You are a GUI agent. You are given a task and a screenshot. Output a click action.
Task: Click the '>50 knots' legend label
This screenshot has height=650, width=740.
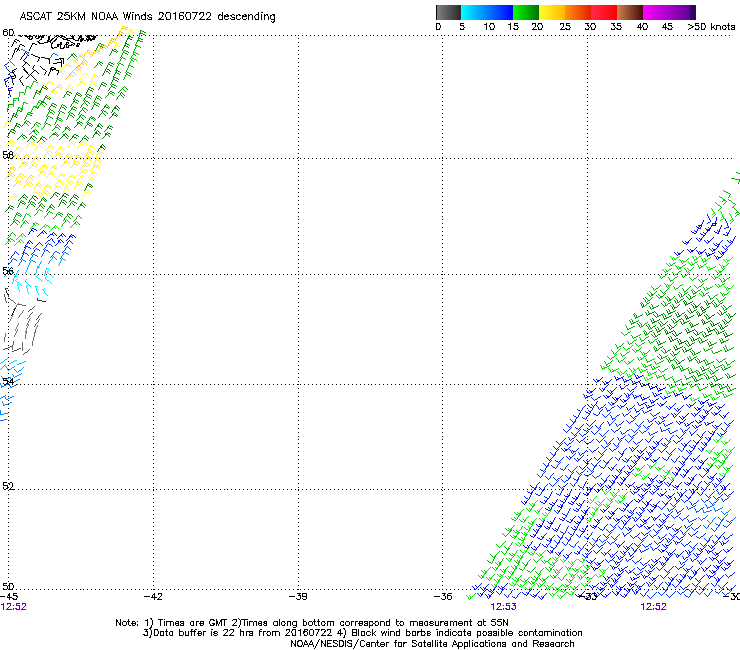click(711, 27)
